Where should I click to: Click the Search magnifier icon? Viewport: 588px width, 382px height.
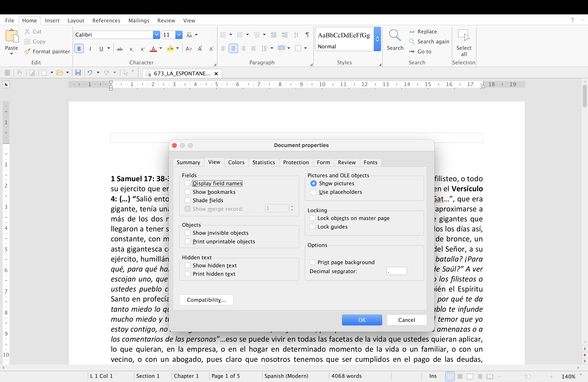coord(395,36)
